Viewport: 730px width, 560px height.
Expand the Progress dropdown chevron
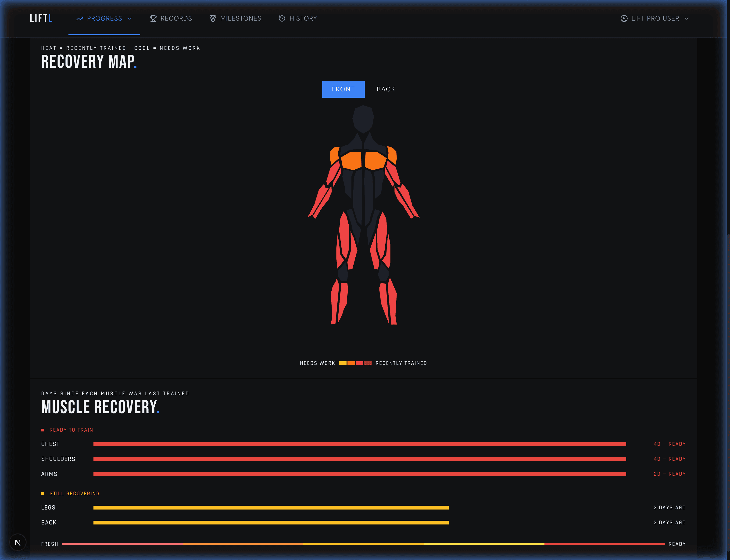(x=130, y=19)
